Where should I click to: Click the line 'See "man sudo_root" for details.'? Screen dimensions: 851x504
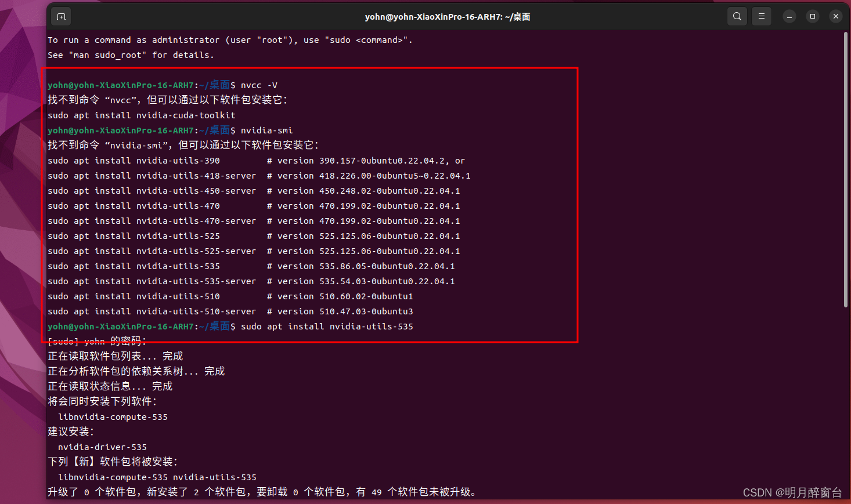pyautogui.click(x=131, y=55)
